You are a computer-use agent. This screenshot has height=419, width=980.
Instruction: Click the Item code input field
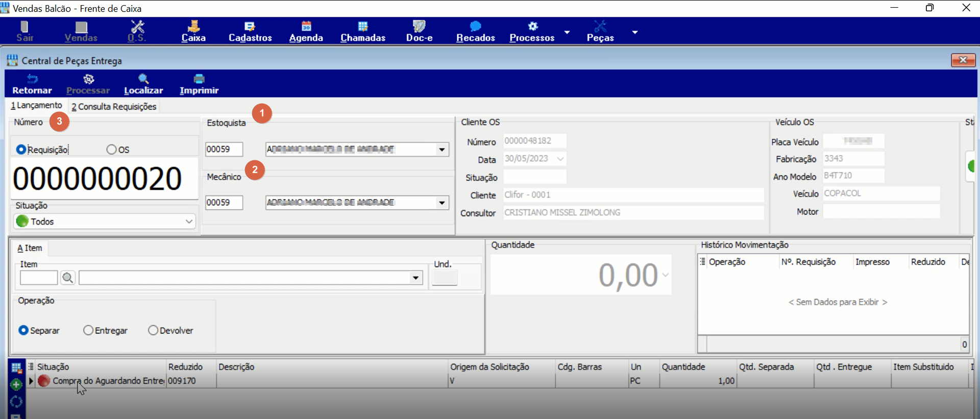pos(39,278)
